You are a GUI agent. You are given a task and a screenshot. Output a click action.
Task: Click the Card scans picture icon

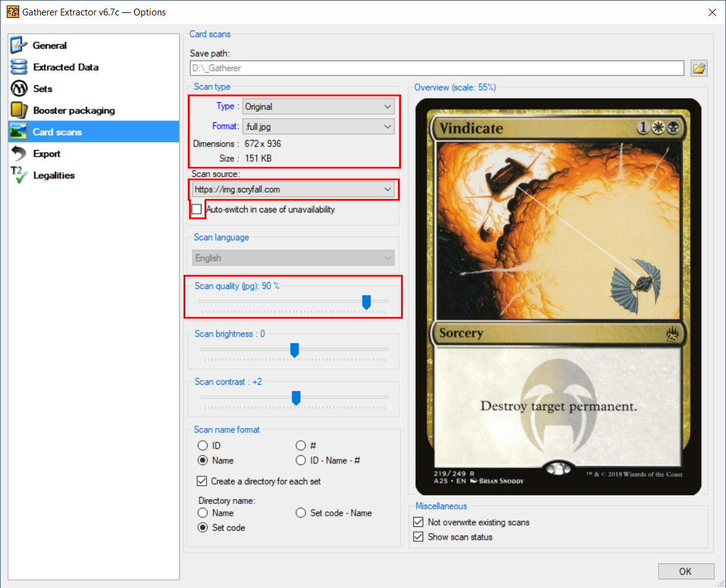point(19,132)
